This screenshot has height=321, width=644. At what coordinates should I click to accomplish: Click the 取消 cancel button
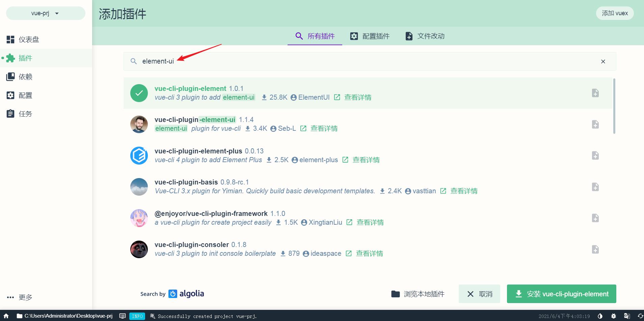479,294
